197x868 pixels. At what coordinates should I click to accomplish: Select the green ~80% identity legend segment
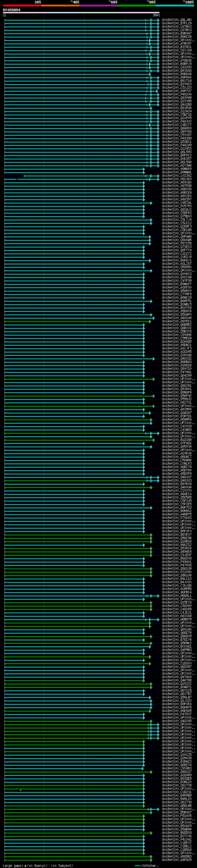137,6
